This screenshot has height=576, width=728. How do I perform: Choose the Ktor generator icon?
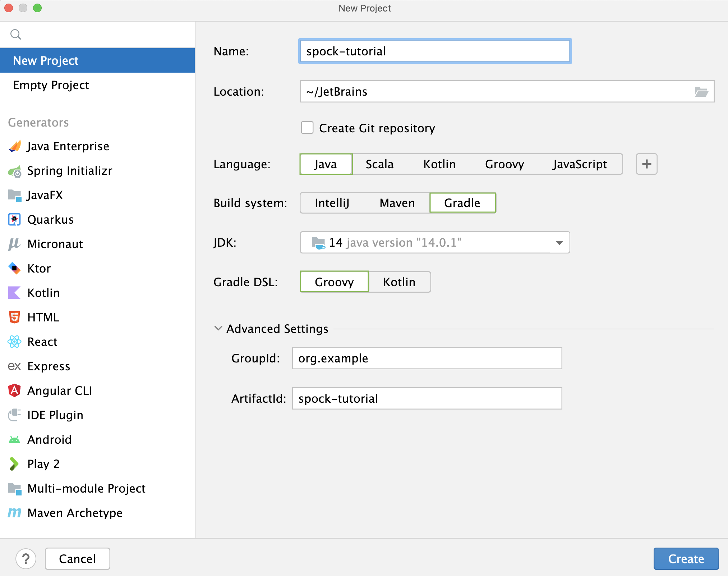14,269
